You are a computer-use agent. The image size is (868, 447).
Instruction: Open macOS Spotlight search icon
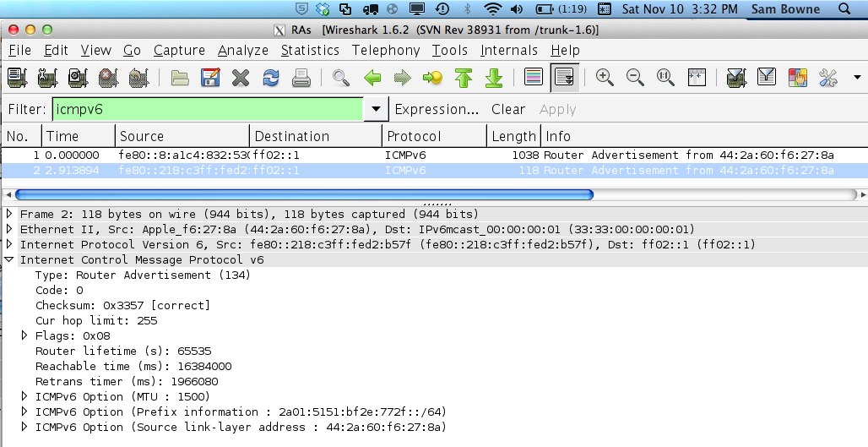pos(844,8)
